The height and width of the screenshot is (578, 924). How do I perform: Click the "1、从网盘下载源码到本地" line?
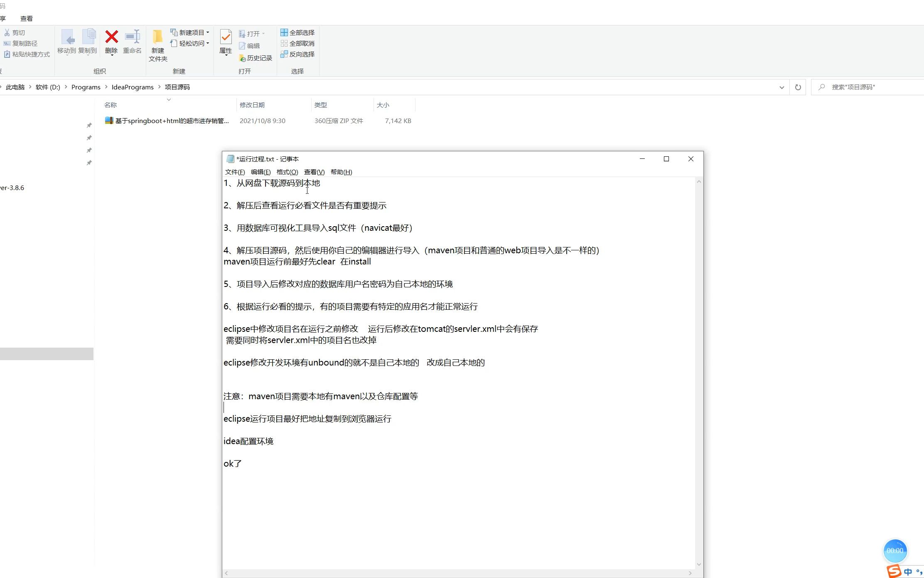(272, 183)
